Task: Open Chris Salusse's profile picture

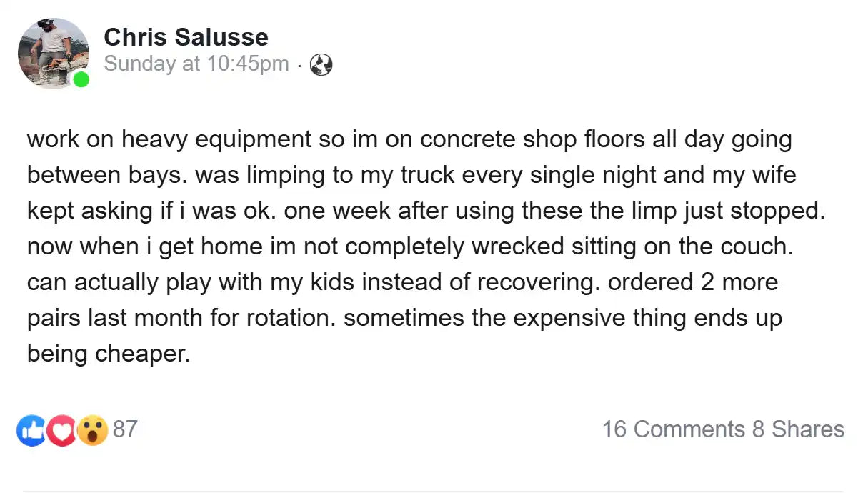Action: pyautogui.click(x=53, y=54)
